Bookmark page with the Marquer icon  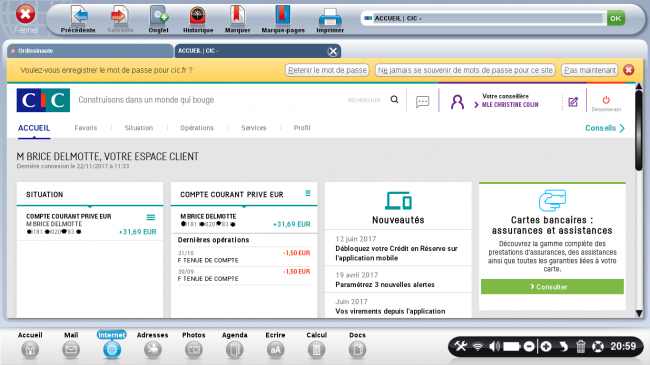tap(238, 16)
